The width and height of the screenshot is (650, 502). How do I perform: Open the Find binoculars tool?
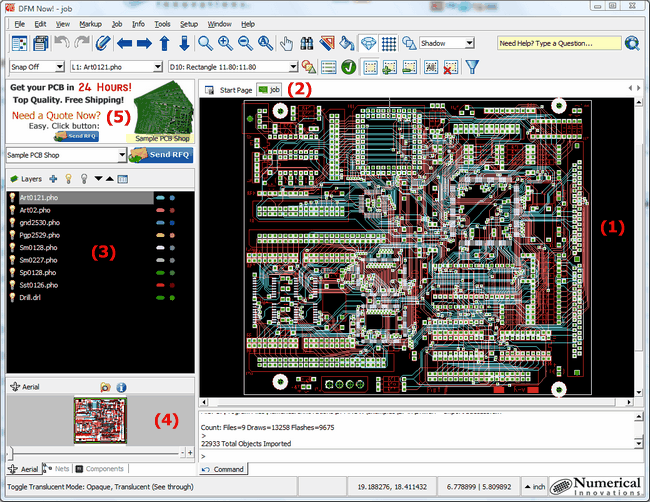(307, 43)
